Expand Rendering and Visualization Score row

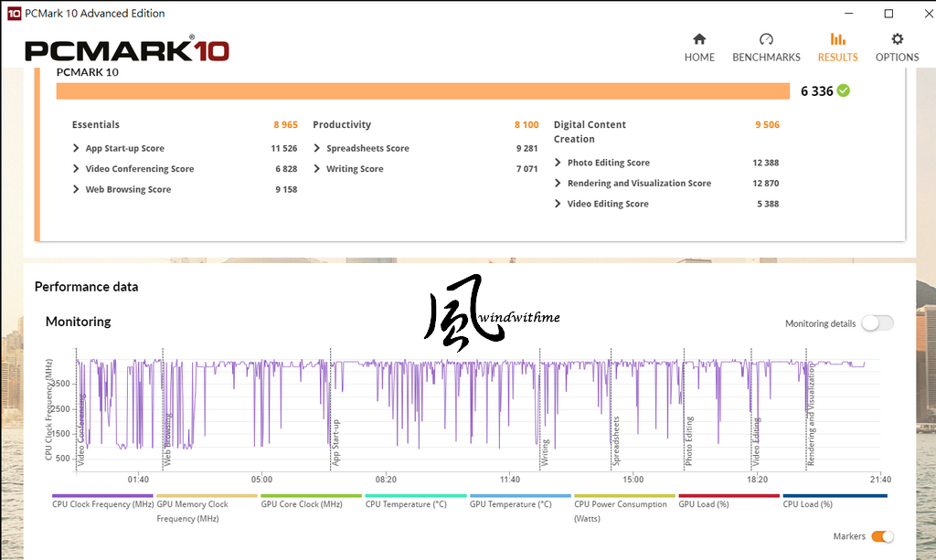click(558, 183)
